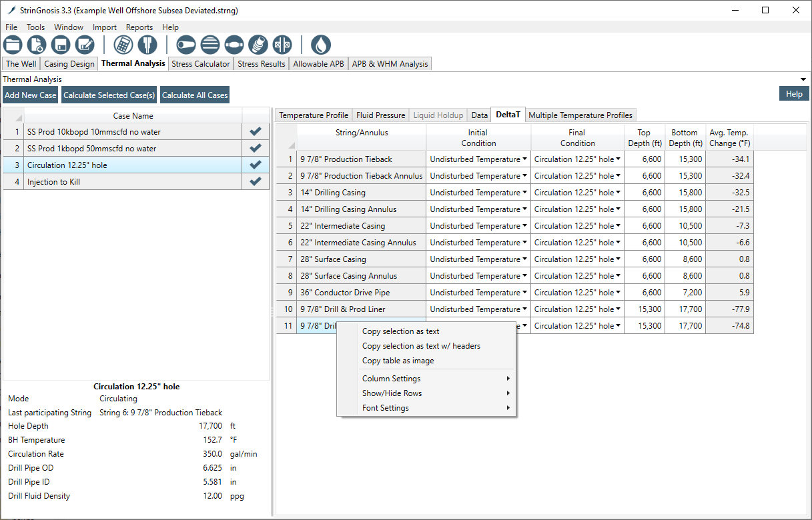Click checkmark for SS Prod 1kbopd case

click(256, 149)
